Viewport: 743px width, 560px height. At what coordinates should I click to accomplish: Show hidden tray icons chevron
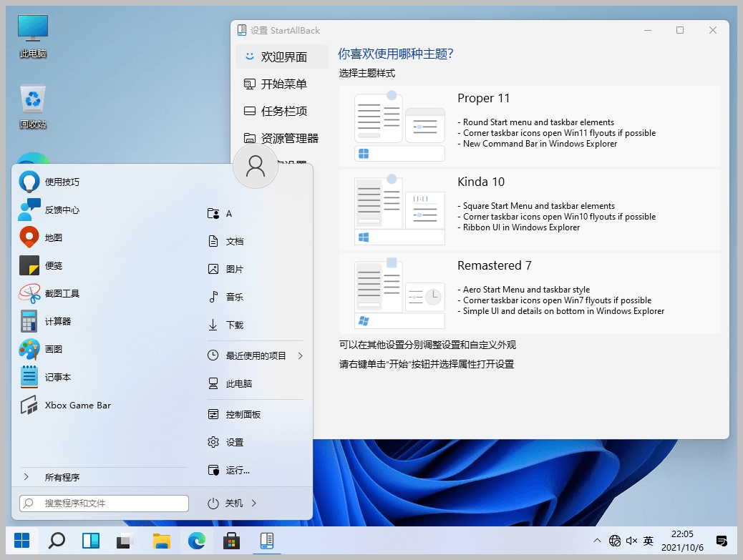[x=597, y=540]
